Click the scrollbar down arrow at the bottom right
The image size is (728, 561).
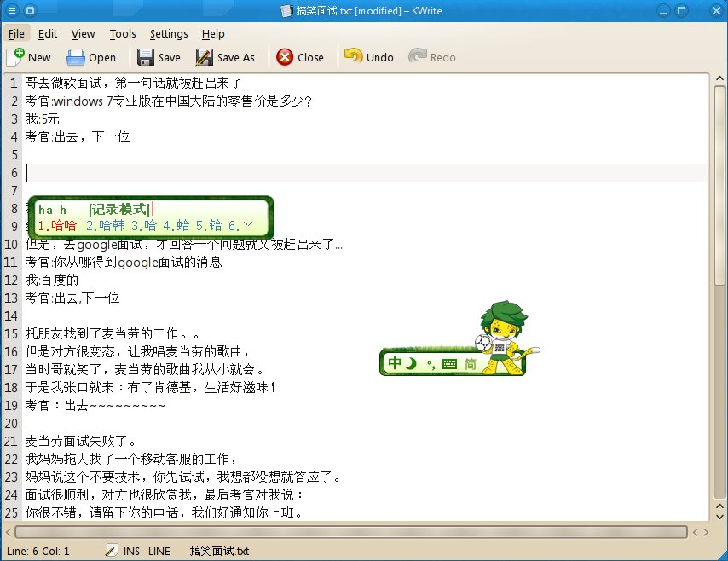(x=719, y=516)
